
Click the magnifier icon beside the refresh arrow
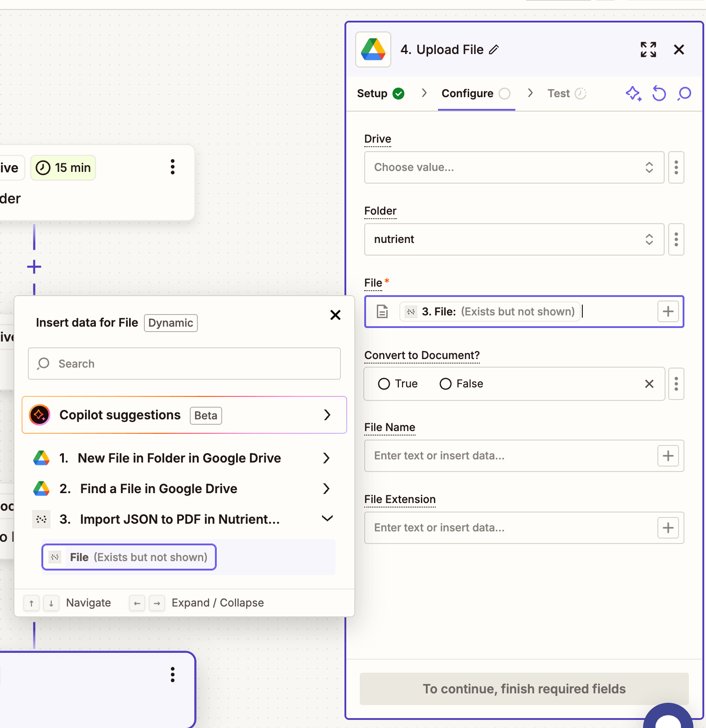[x=684, y=94]
